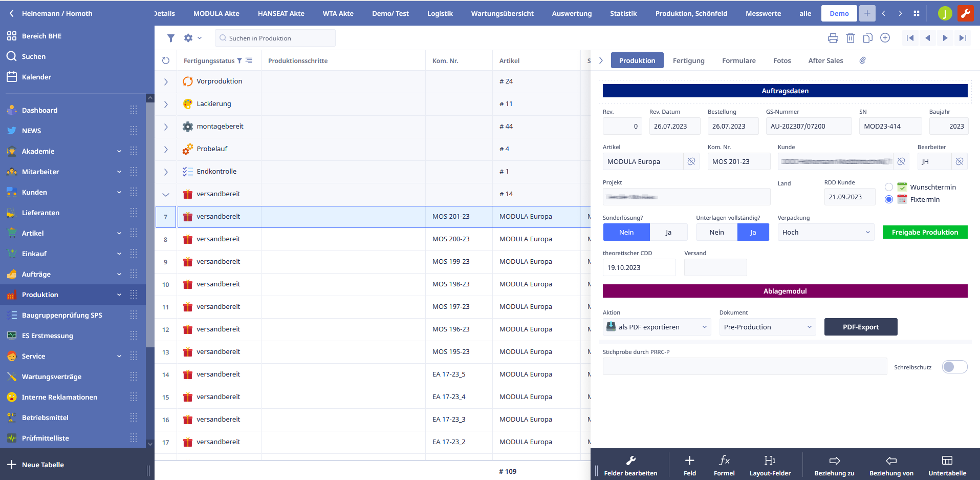Set Unterlagen vollständig to Ja

pos(753,232)
